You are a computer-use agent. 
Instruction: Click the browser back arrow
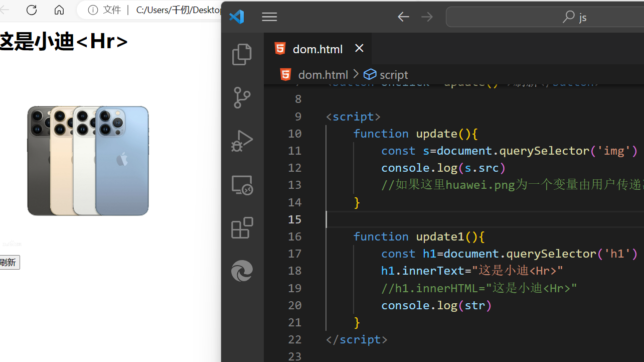tap(5, 10)
